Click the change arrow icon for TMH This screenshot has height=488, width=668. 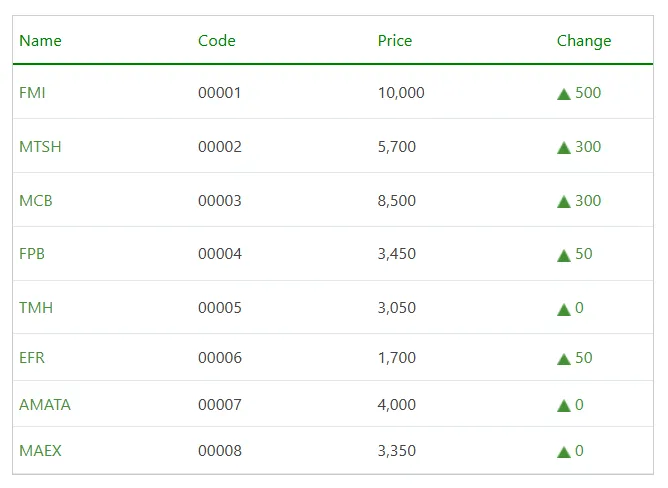coord(564,309)
